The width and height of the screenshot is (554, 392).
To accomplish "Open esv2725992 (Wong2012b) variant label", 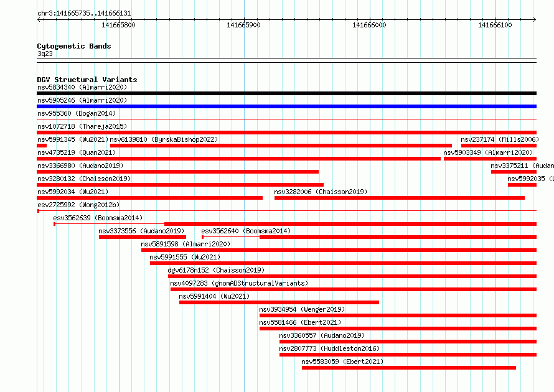I will coord(78,205).
